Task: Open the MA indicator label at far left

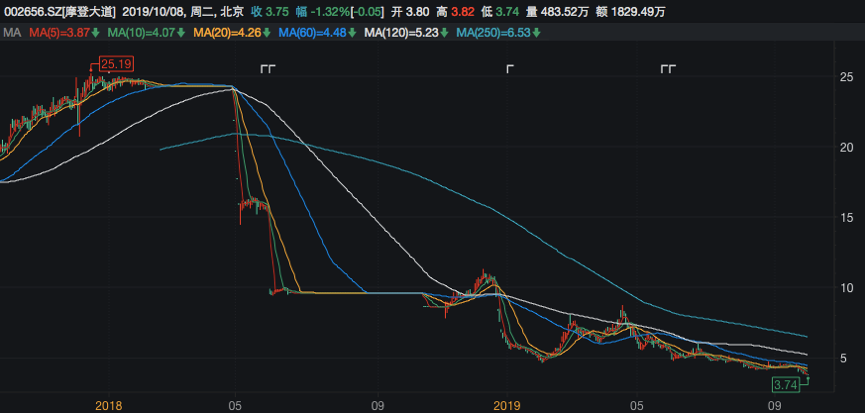Action: (12, 33)
